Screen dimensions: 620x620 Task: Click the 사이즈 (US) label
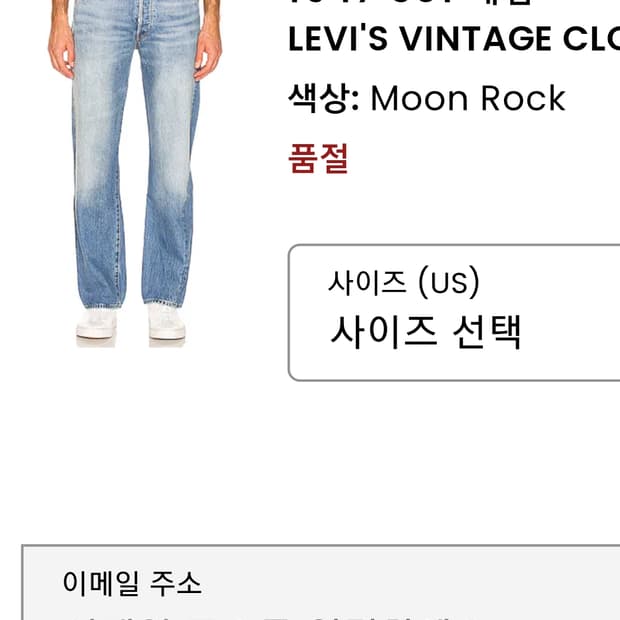(404, 282)
